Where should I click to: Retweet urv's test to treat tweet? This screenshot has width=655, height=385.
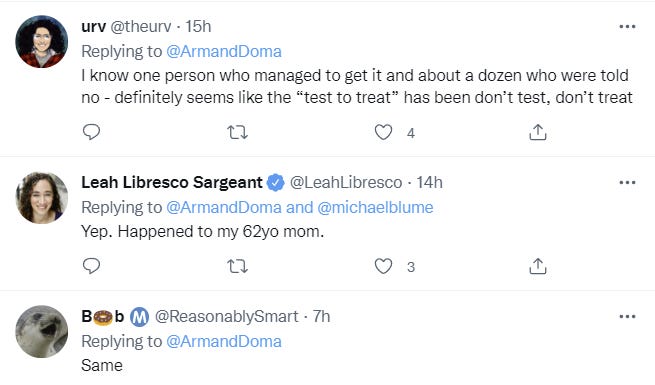pos(237,132)
